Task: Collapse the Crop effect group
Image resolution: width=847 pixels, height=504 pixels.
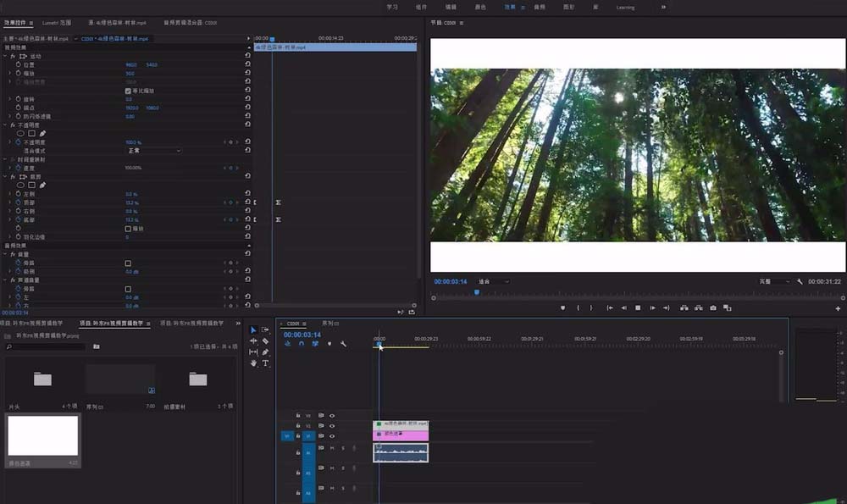Action: (x=5, y=177)
